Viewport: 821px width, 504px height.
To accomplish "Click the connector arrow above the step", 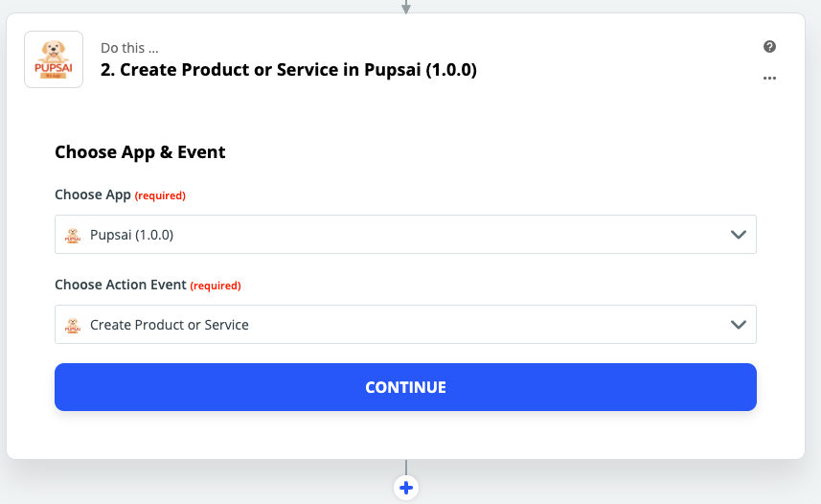I will [x=406, y=7].
